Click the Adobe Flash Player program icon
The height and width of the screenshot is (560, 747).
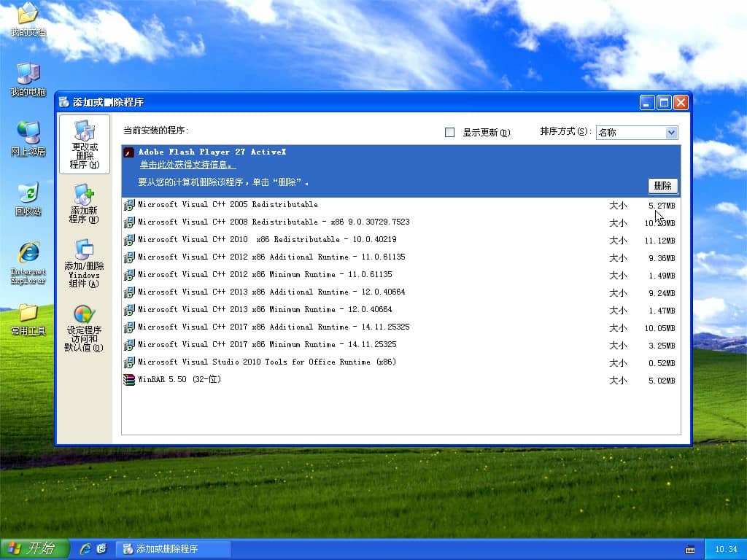(x=128, y=152)
